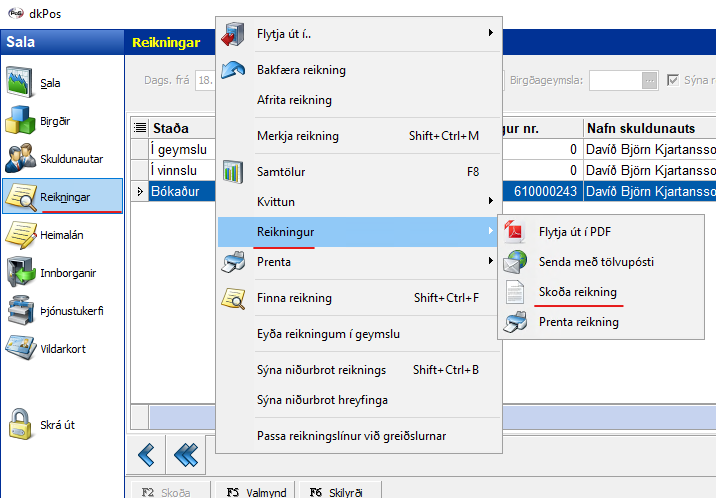
Task: Toggle the Sýna checkbox
Action: pos(673,80)
